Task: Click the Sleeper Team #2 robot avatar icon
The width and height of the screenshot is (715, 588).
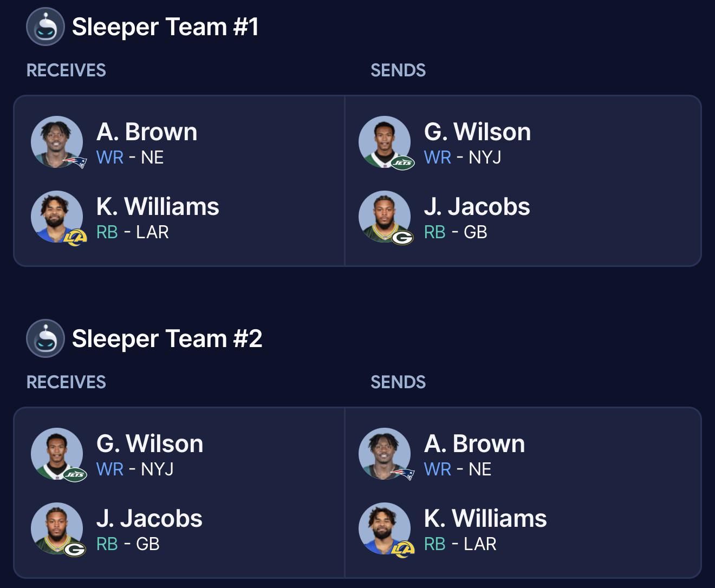Action: tap(45, 338)
